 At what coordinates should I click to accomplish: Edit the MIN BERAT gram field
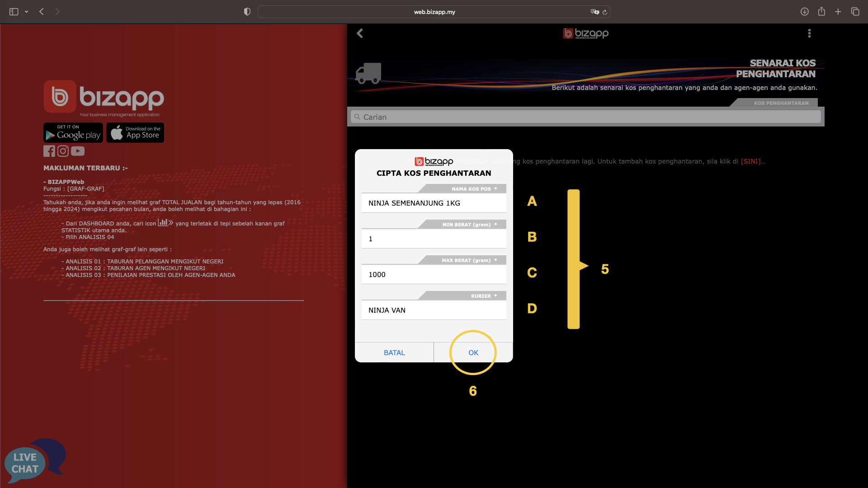pos(434,239)
